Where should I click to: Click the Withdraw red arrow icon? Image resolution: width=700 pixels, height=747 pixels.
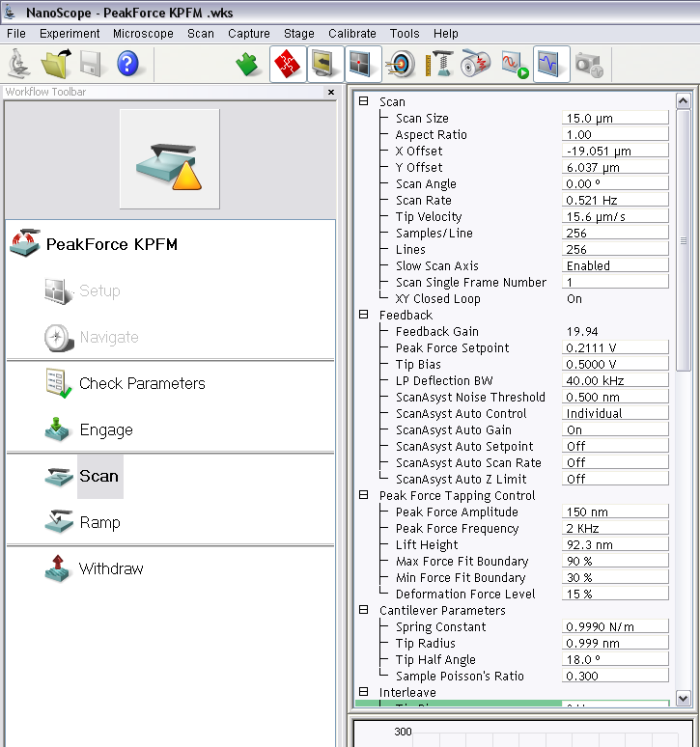pyautogui.click(x=58, y=568)
